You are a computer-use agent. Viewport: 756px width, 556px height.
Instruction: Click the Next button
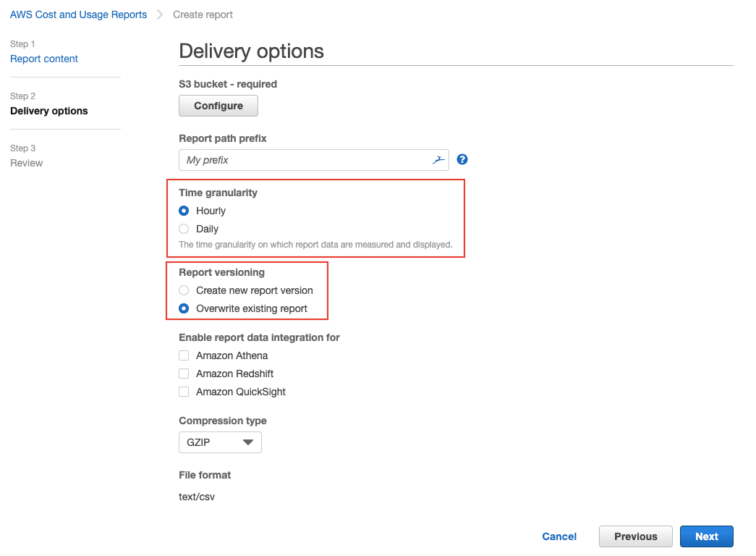click(706, 536)
